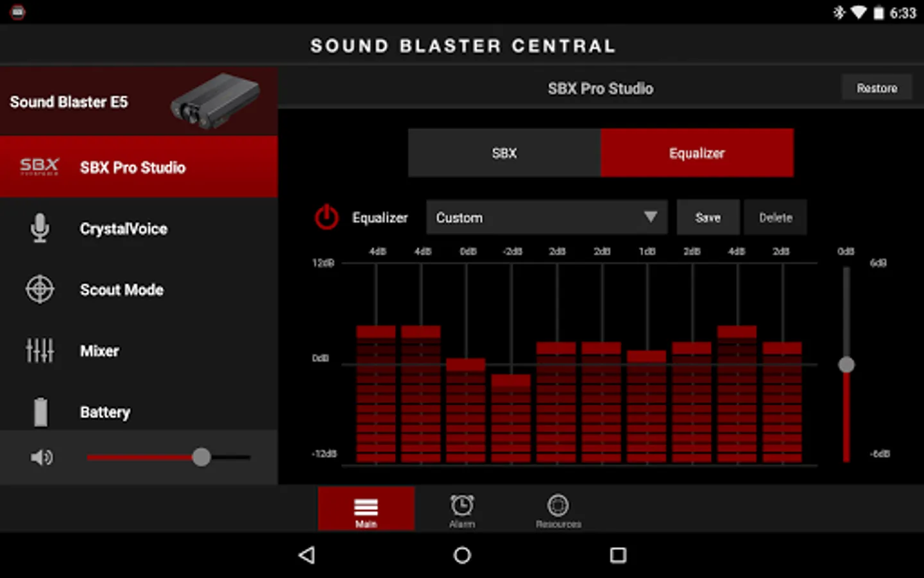Click the 6dB preamp scale label
The image size is (924, 578).
point(878,263)
